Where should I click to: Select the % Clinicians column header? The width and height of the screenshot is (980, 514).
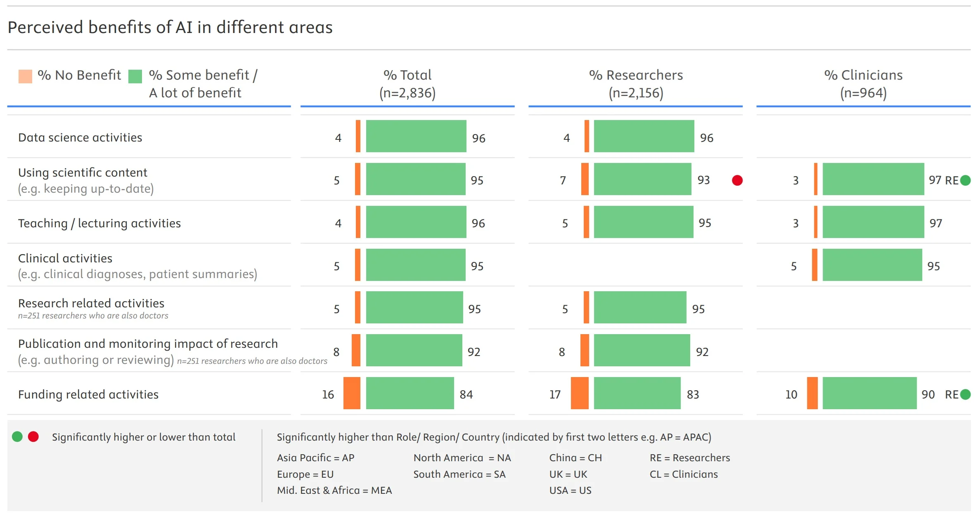point(863,84)
